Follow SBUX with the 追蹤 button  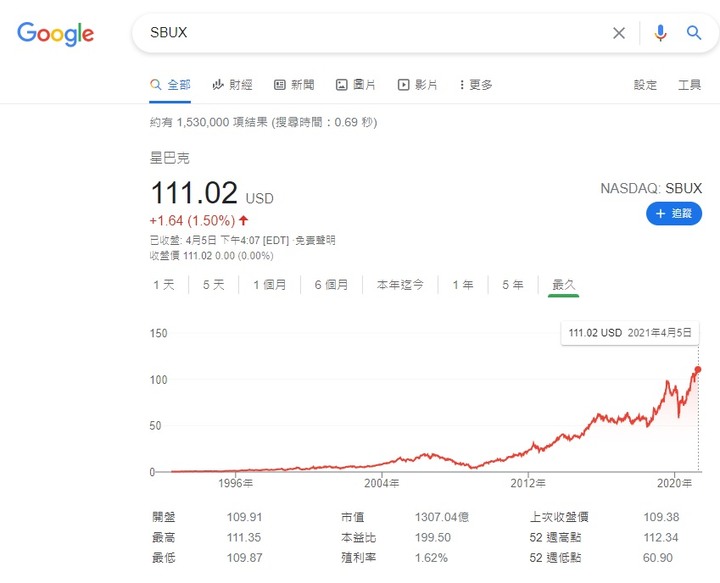[x=674, y=213]
